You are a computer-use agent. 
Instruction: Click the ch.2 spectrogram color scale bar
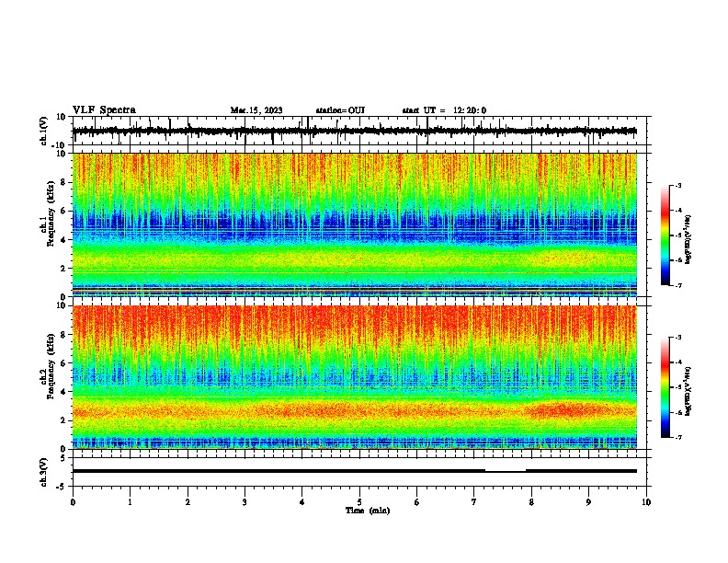pos(665,387)
